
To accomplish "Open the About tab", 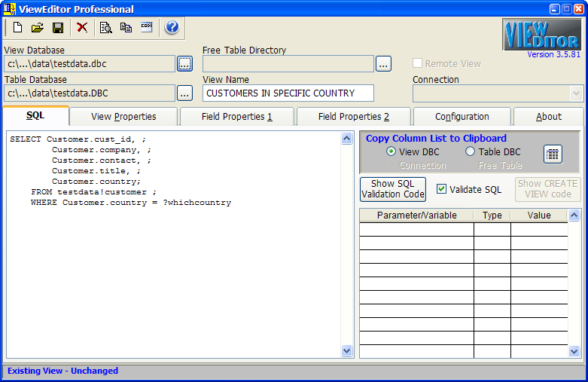I will pyautogui.click(x=549, y=117).
